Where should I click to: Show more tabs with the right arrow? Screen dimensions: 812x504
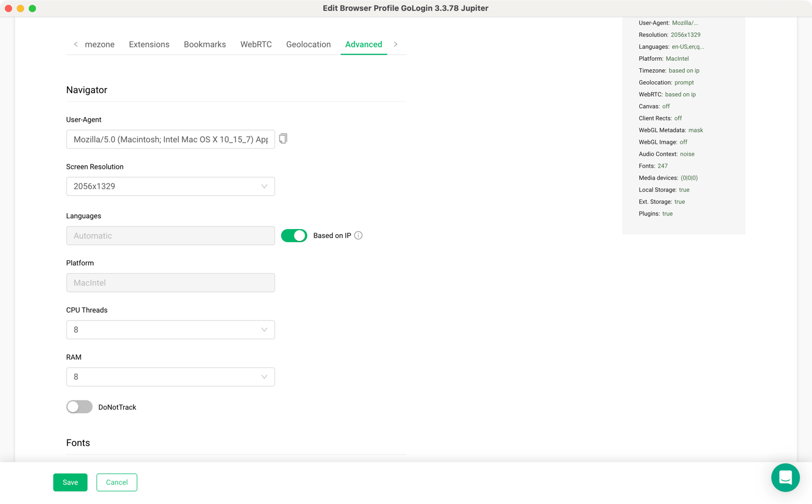pos(395,44)
